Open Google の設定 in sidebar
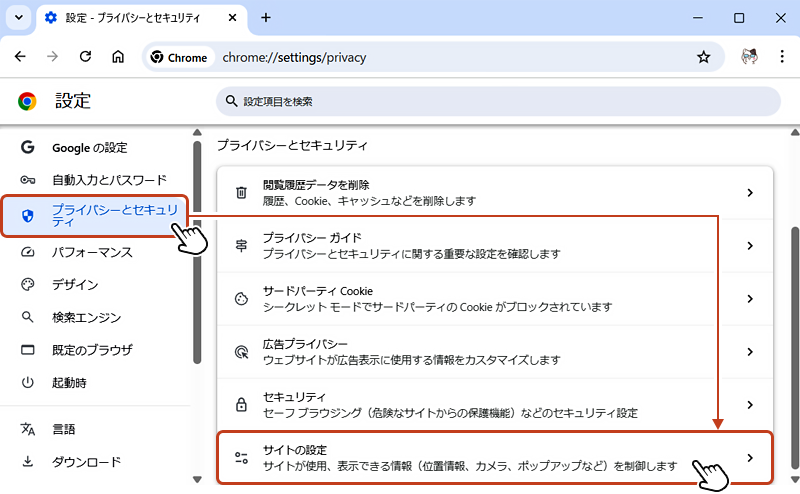 point(95,147)
